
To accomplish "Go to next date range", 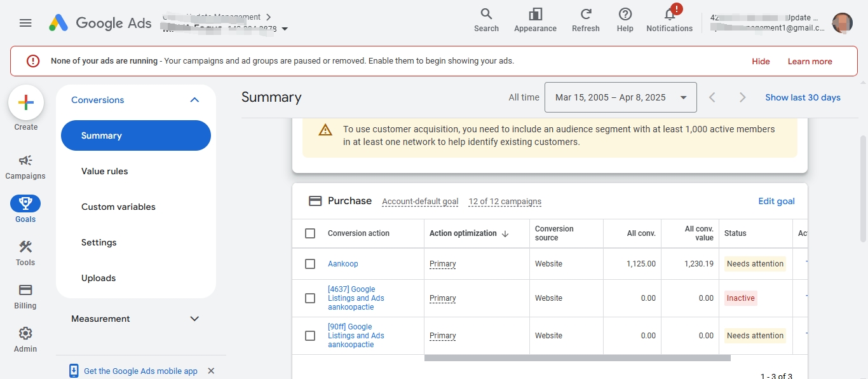I will click(x=742, y=97).
